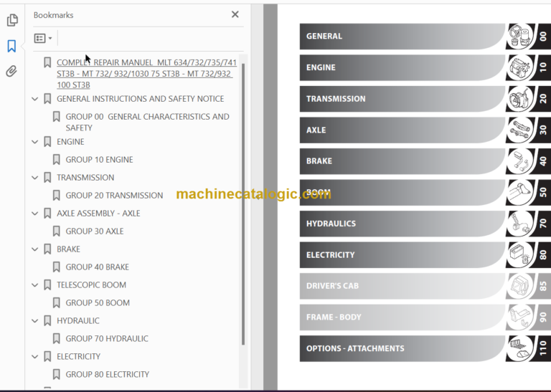Image resolution: width=551 pixels, height=392 pixels.
Task: Collapse the HYDRAULIC bookmark group
Action: coord(34,321)
